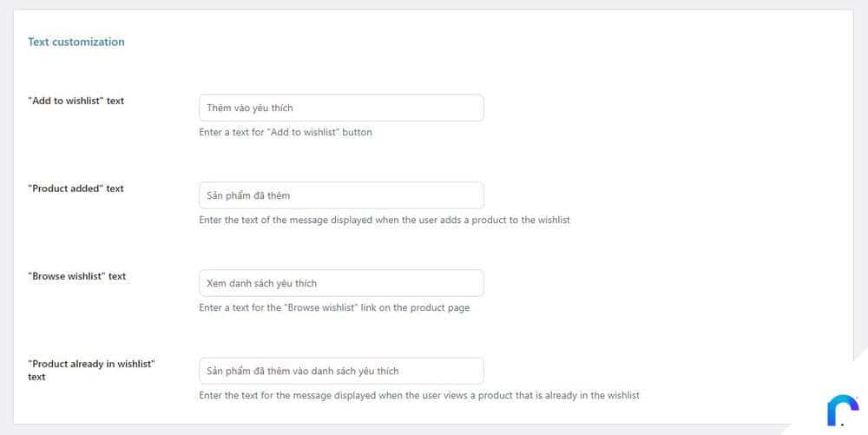Click the blue logo icon in corner

(843, 410)
